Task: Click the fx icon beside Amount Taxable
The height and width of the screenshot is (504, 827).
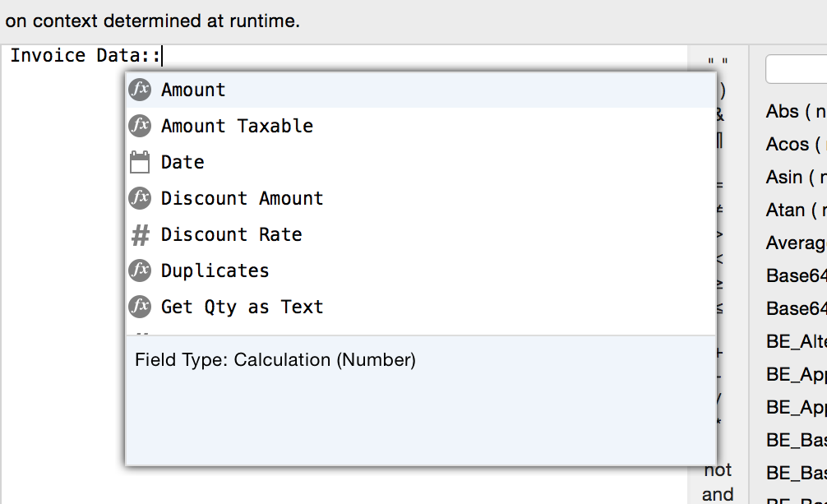Action: (x=140, y=126)
